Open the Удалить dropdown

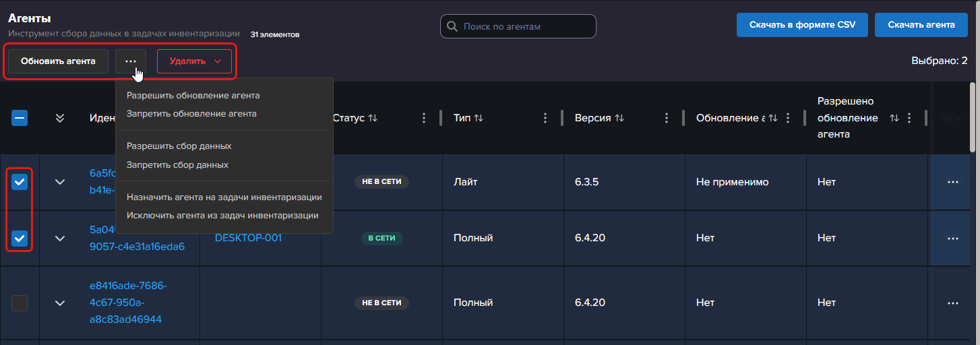[194, 61]
